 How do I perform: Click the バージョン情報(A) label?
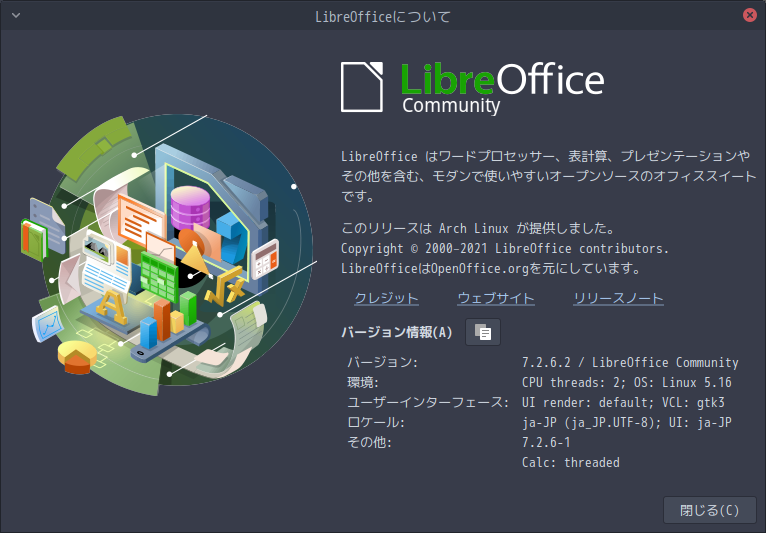397,333
